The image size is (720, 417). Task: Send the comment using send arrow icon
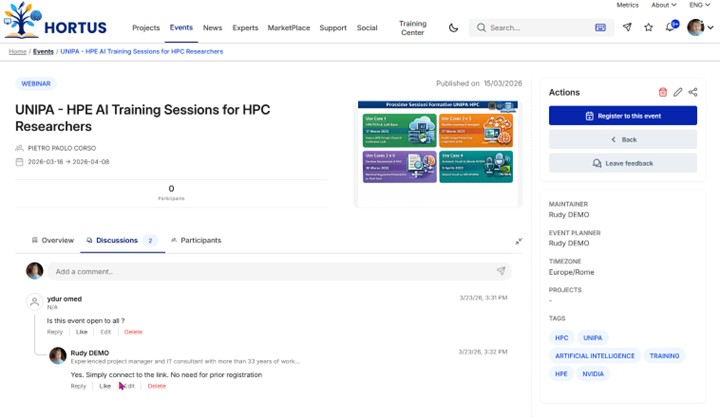click(501, 271)
